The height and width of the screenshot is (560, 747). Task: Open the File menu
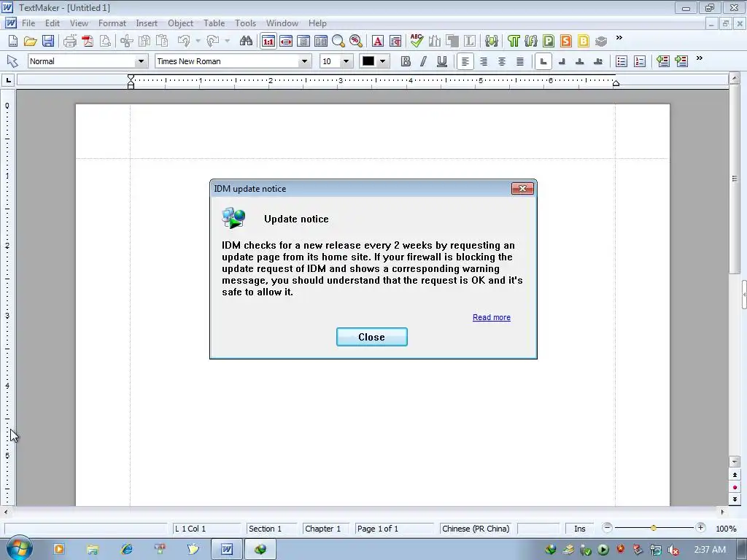[28, 23]
